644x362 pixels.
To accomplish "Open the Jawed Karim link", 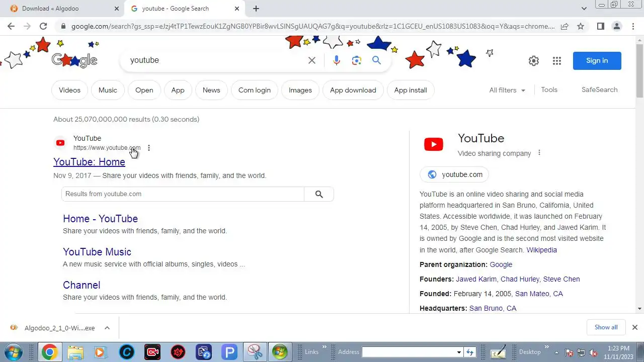I will pos(476,279).
